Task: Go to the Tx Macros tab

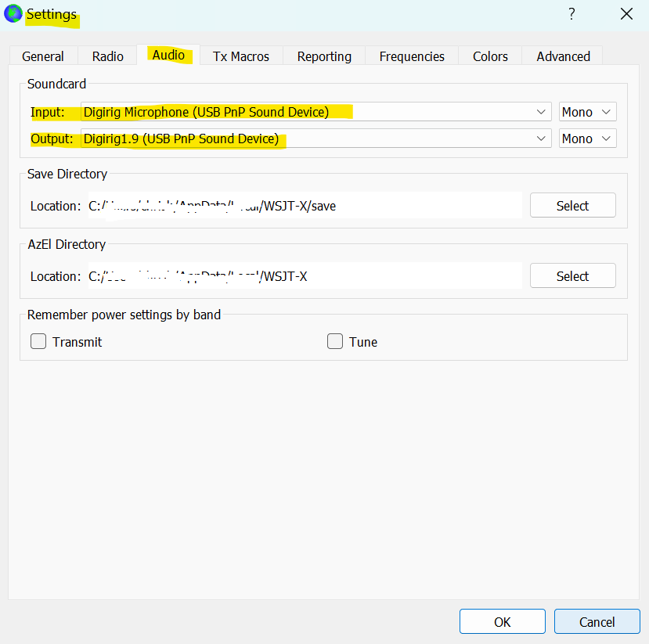Action: pos(241,56)
